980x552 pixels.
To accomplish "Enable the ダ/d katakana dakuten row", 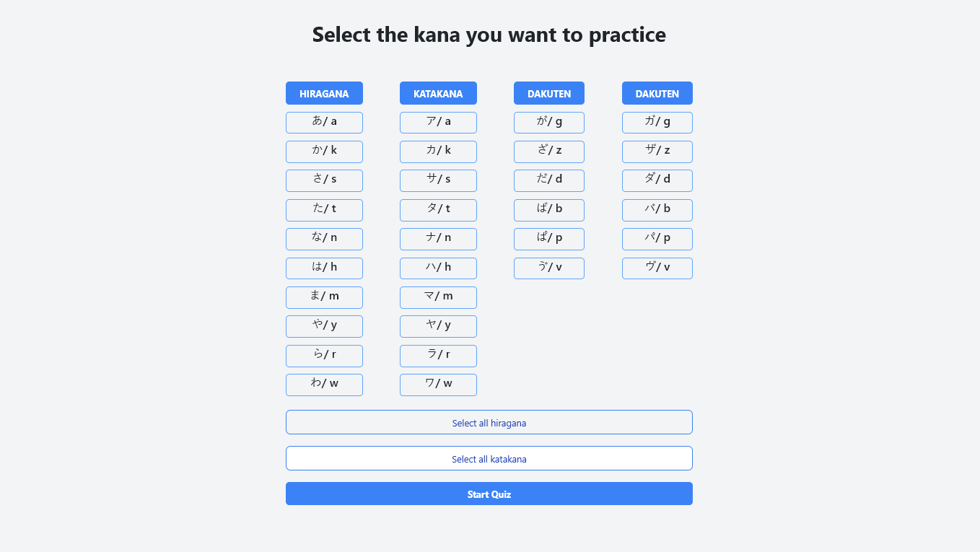I will click(x=657, y=180).
